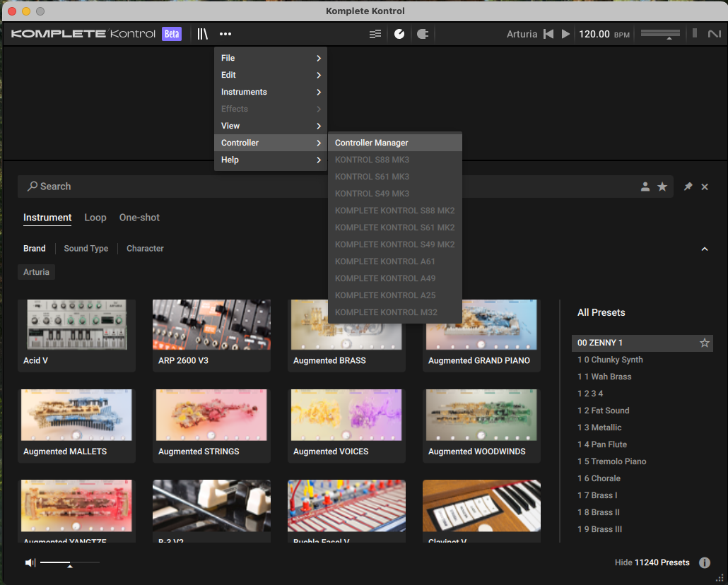Select Augmented STRINGS instrument

[x=211, y=425]
